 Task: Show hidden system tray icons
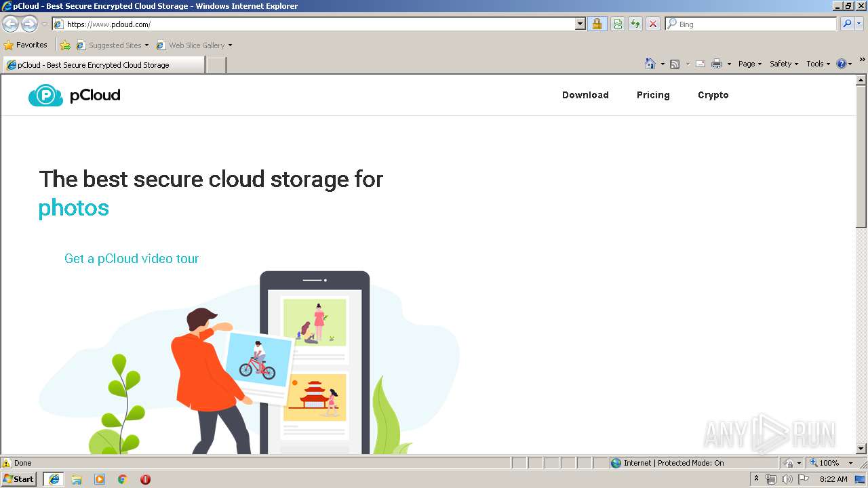pyautogui.click(x=757, y=479)
